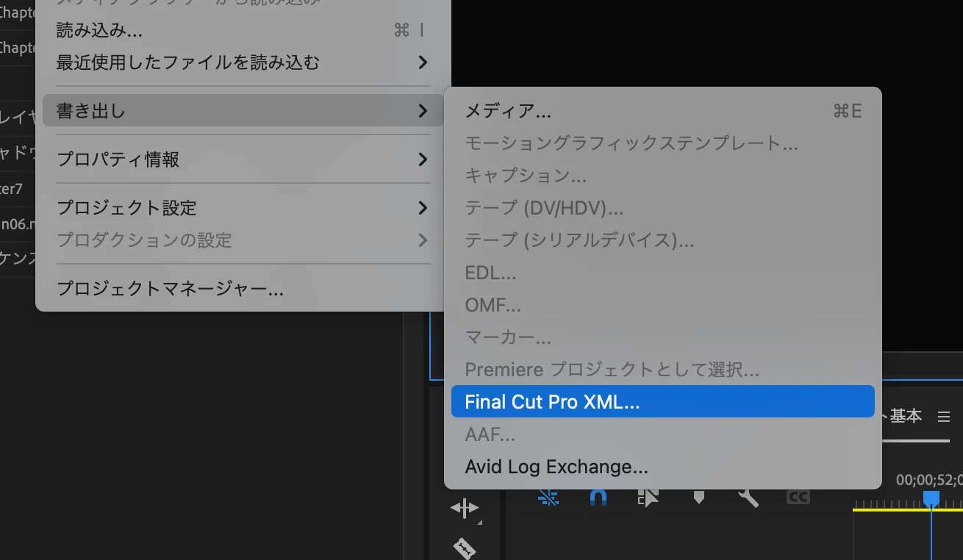Image resolution: width=963 pixels, height=560 pixels.
Task: Expand プロダクションの設定 submenu arrow
Action: point(423,240)
